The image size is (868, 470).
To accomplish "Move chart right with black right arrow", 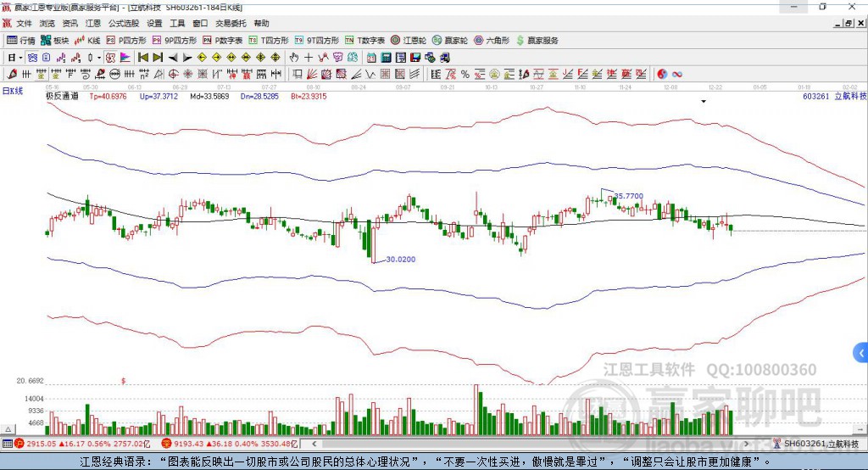I will (x=187, y=58).
